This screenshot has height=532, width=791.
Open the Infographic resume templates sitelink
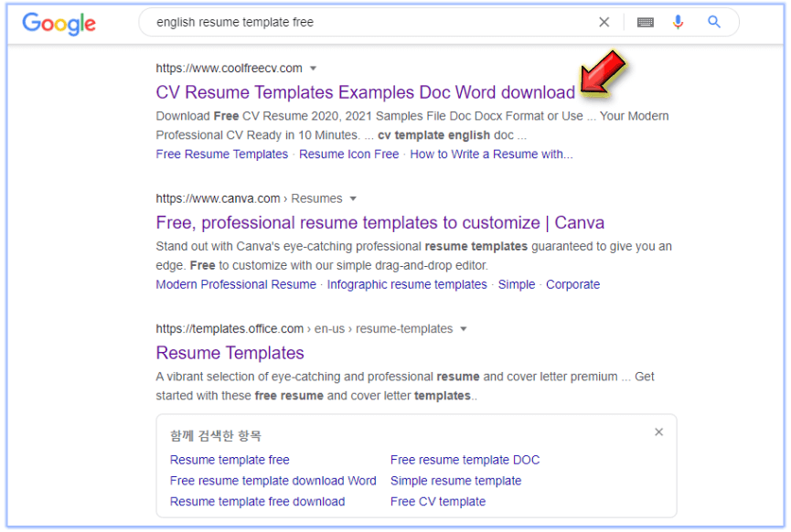point(407,284)
